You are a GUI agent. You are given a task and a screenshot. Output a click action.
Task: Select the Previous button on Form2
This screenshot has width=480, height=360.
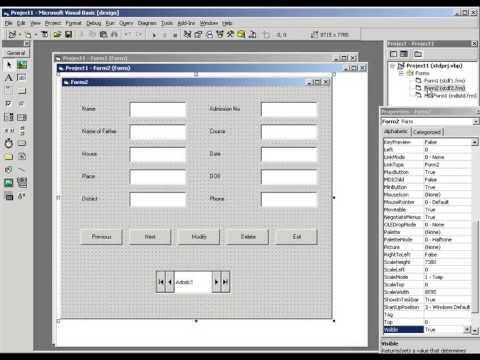pos(101,237)
